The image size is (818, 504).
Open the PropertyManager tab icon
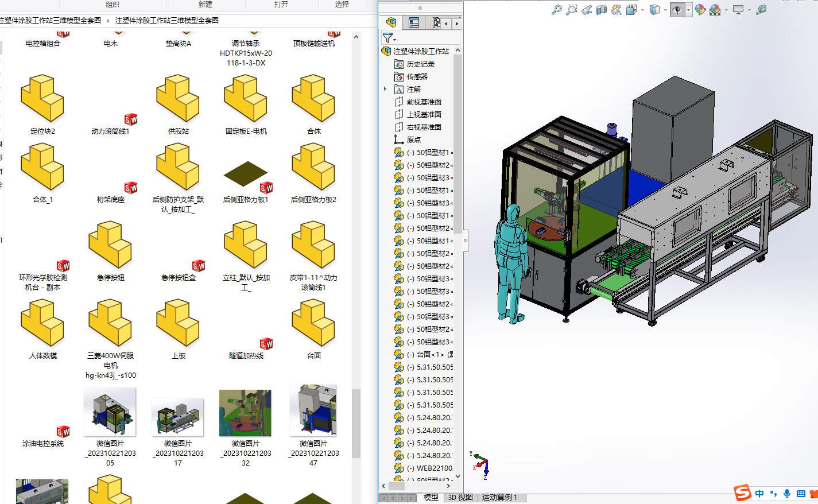click(414, 22)
